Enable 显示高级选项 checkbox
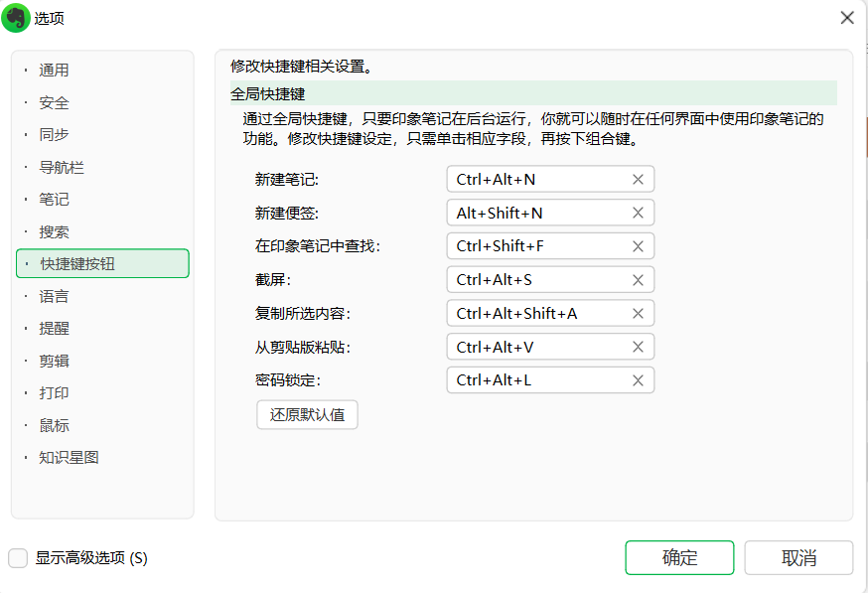 point(18,558)
